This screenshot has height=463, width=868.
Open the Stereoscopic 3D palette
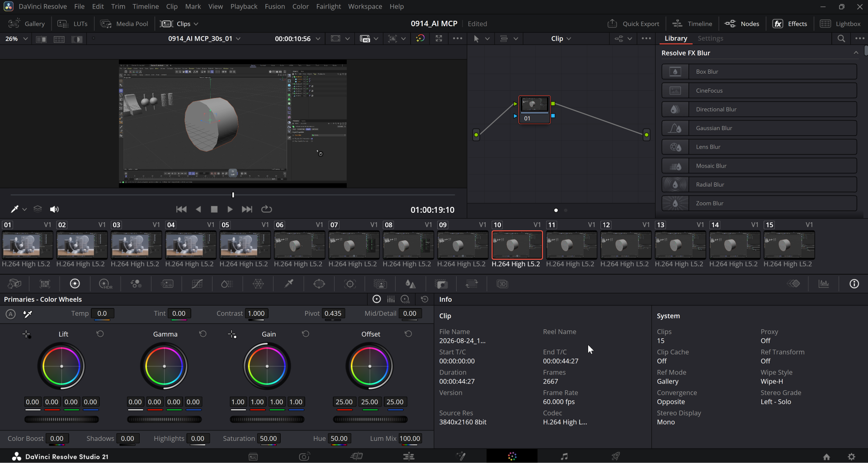point(502,284)
